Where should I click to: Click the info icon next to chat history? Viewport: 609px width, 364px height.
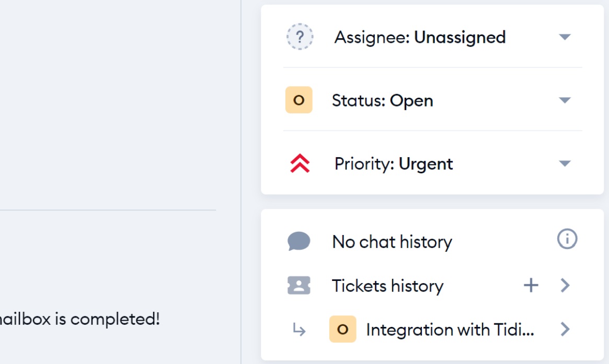tap(567, 240)
